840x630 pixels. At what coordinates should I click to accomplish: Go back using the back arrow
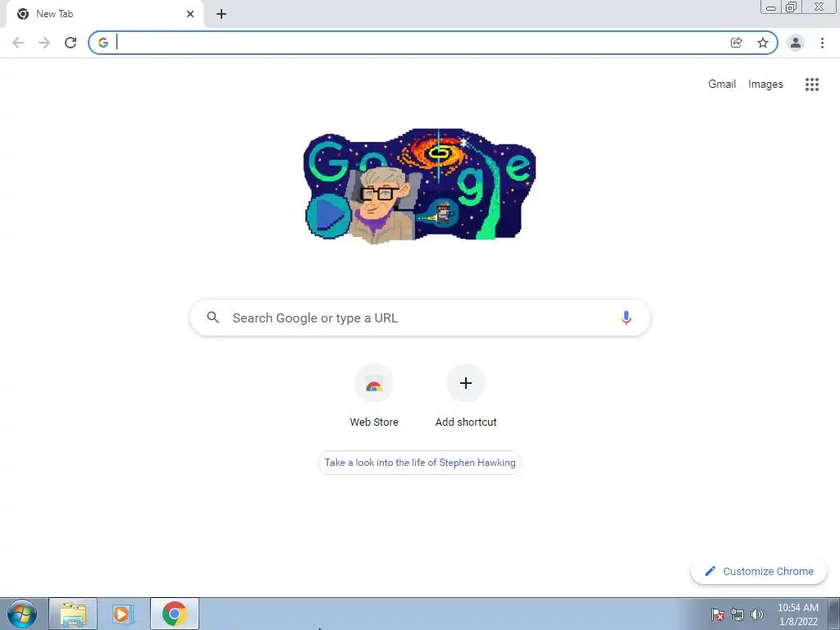[18, 43]
